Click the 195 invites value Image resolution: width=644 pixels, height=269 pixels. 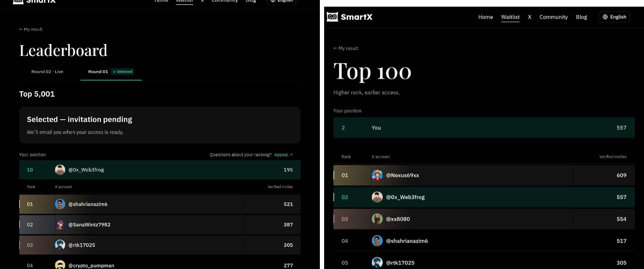pos(288,170)
